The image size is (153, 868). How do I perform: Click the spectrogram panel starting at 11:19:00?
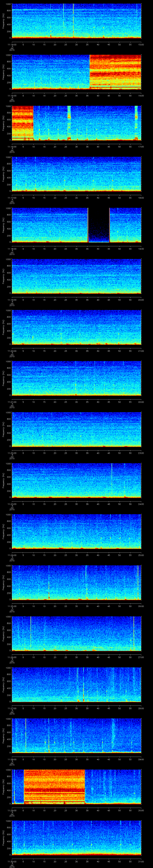click(x=76, y=276)
